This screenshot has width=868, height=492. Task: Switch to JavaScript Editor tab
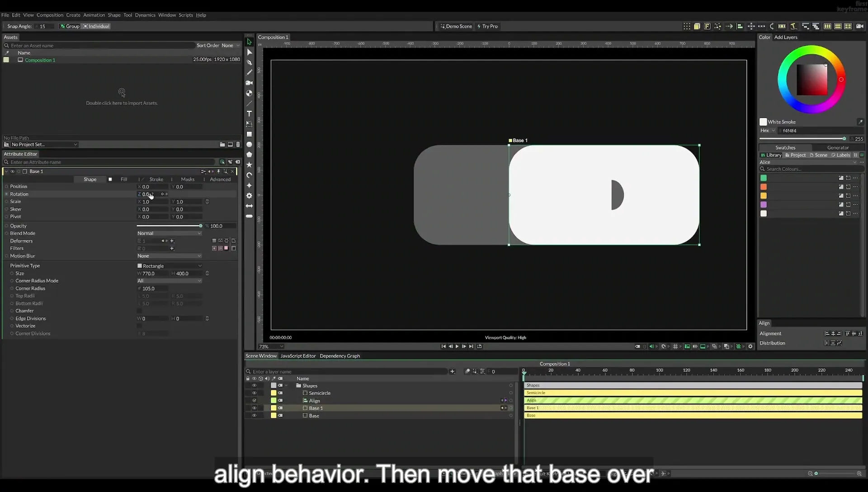coord(298,356)
